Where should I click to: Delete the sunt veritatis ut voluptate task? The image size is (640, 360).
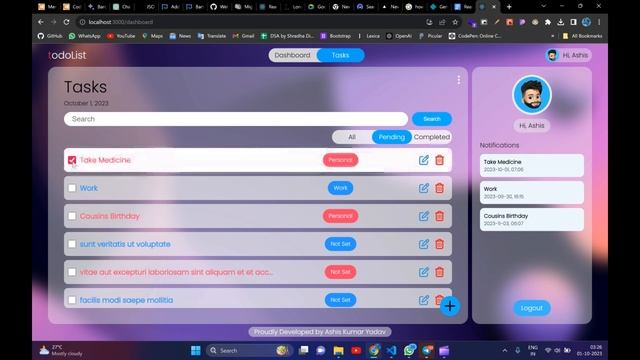click(x=440, y=244)
